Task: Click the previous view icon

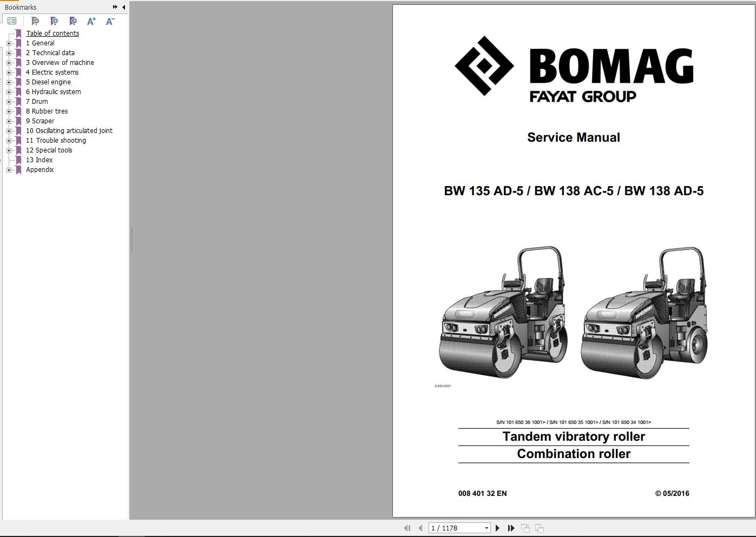Action: [524, 528]
